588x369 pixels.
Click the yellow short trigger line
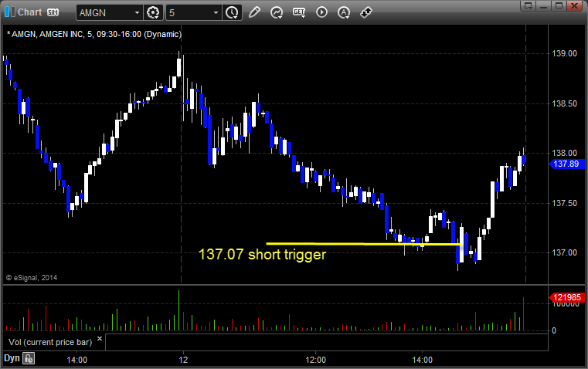(x=364, y=244)
